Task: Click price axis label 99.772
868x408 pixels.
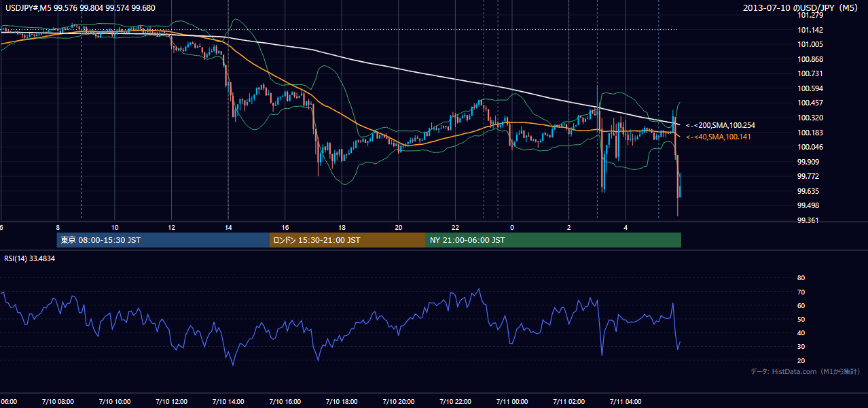Action: 810,176
